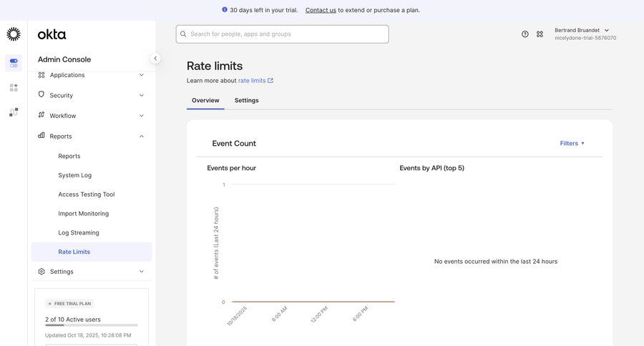Expand the Workflow menu chevron
The image size is (644, 346).
(141, 116)
